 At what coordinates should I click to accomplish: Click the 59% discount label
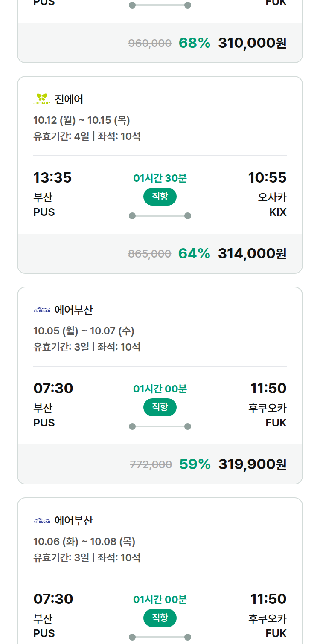(195, 464)
